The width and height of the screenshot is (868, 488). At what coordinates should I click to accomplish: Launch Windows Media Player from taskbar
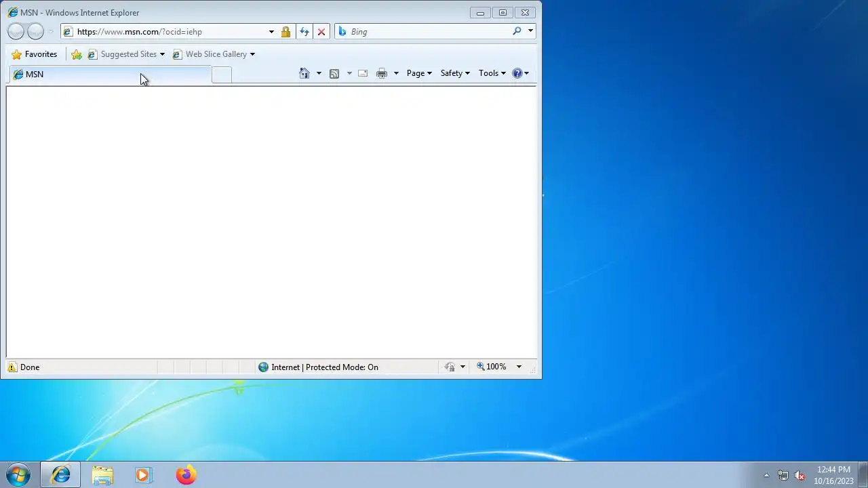(x=143, y=475)
